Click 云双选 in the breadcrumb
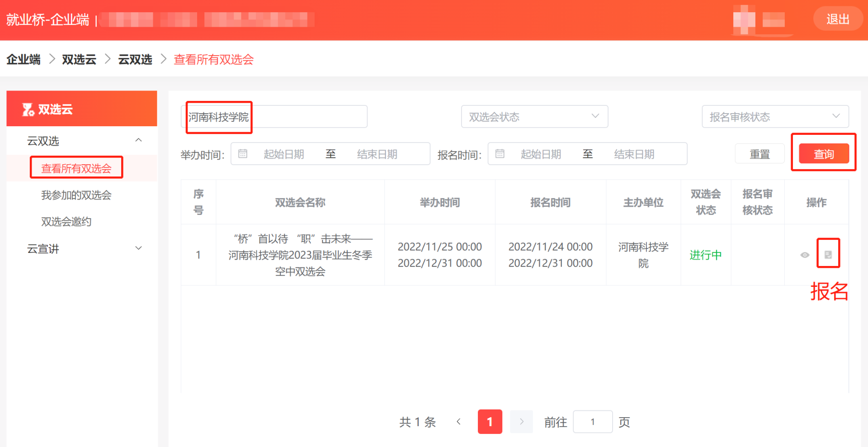The width and height of the screenshot is (868, 447). 135,59
